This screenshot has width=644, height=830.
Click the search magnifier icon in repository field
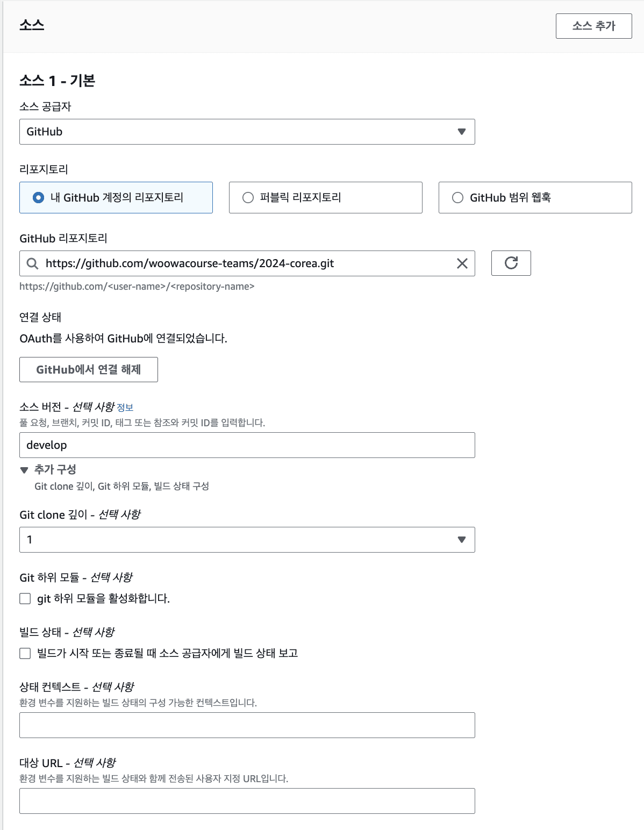[33, 263]
